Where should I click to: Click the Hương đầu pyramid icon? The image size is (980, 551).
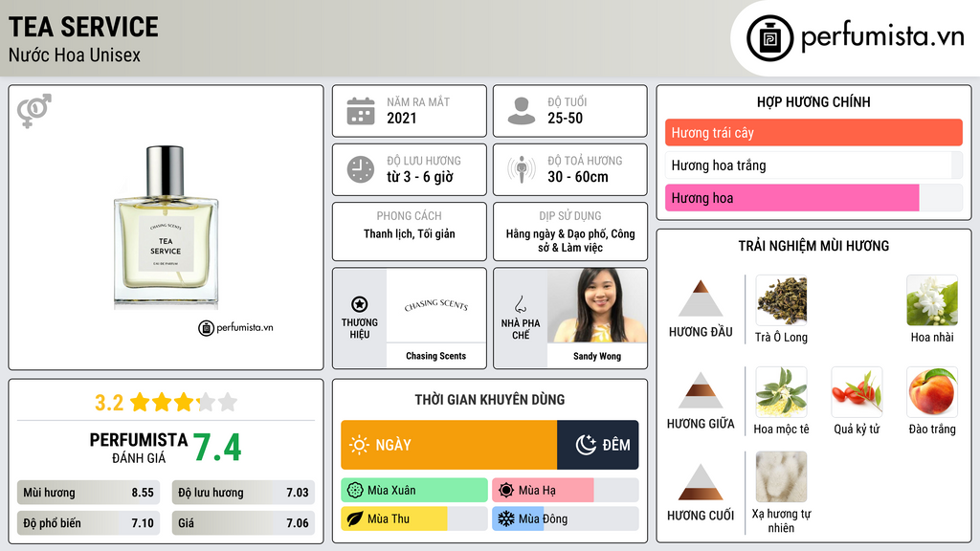701,298
